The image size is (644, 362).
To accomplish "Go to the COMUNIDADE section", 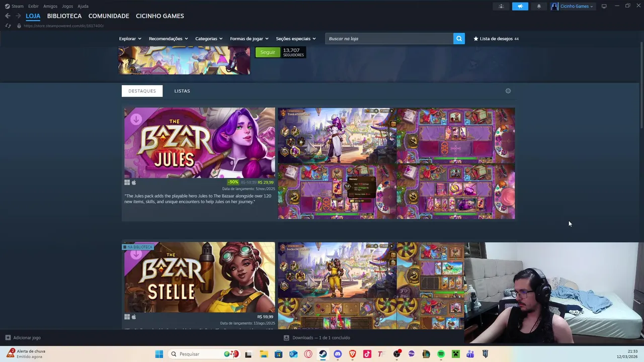I will [109, 16].
